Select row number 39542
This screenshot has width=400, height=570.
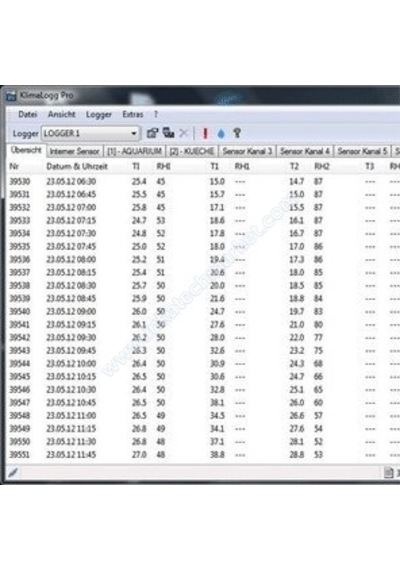tap(20, 338)
